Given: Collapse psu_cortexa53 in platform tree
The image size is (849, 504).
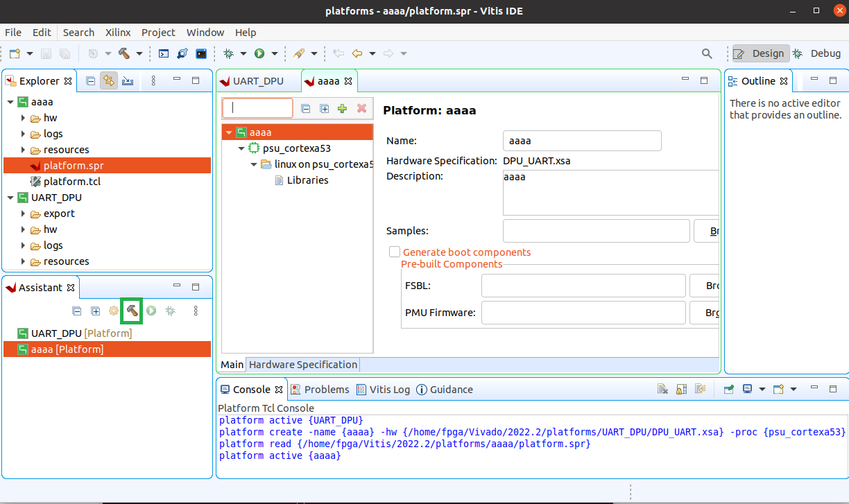Looking at the screenshot, I should coord(241,148).
